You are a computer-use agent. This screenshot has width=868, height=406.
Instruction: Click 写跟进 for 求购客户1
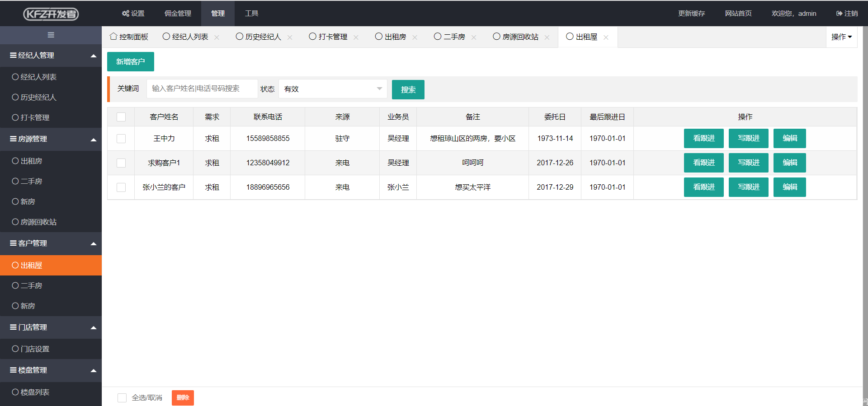(749, 163)
